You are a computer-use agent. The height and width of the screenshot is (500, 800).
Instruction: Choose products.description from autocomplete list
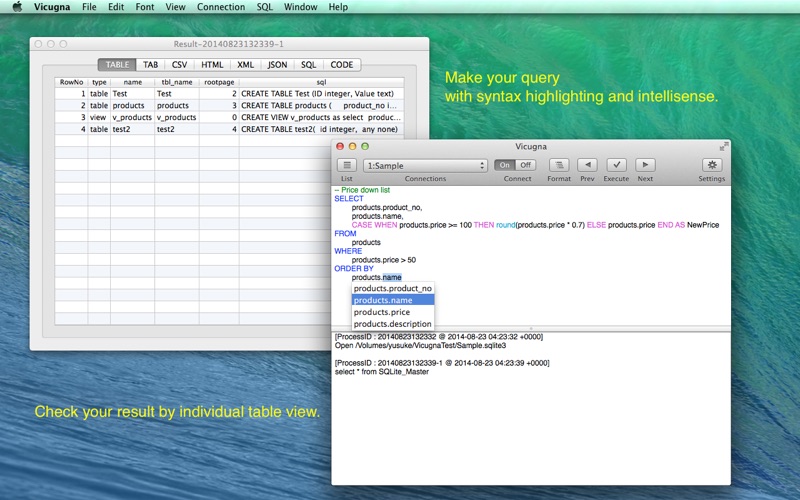point(393,323)
